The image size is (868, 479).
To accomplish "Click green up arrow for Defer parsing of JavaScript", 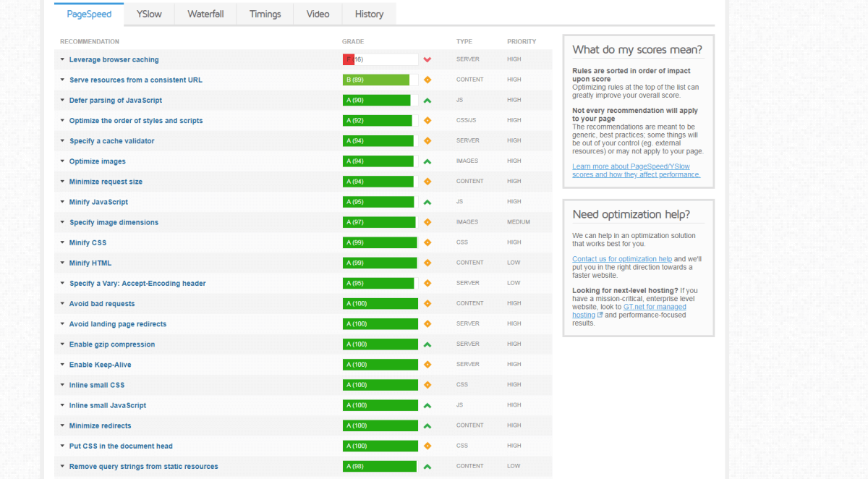I will 427,101.
